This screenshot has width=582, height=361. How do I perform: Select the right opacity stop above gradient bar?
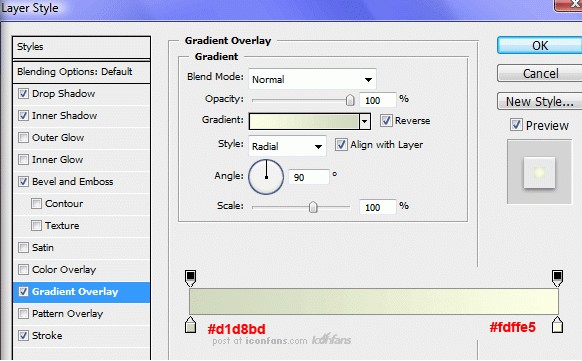tap(557, 278)
